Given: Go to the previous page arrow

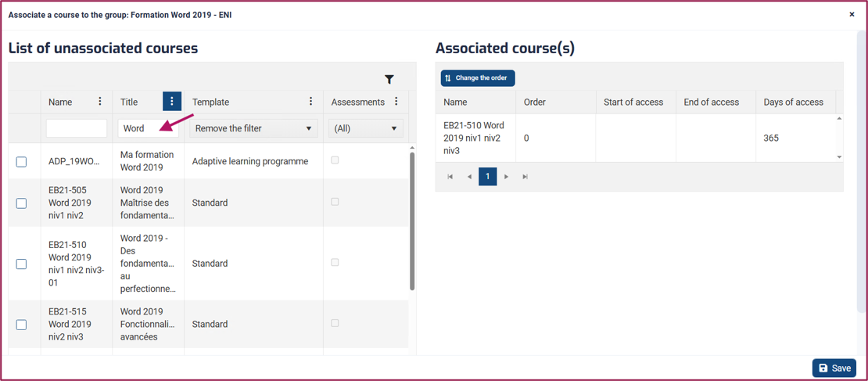Looking at the screenshot, I should pos(469,177).
